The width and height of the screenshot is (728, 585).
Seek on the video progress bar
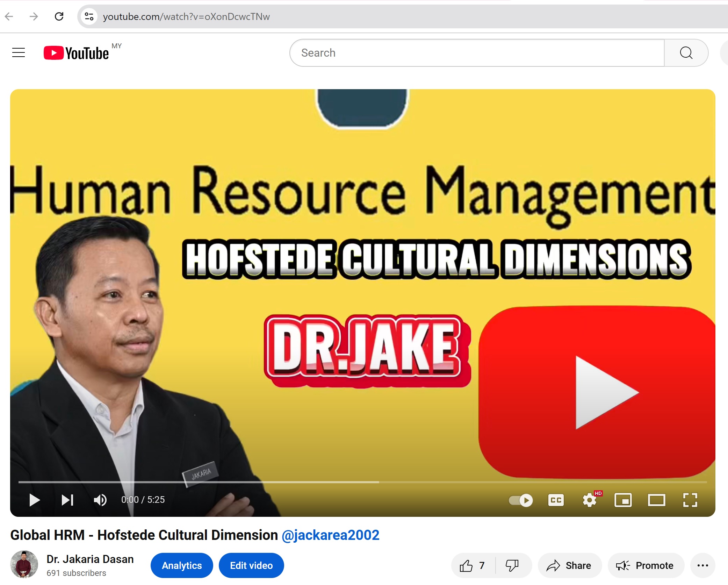tap(362, 482)
